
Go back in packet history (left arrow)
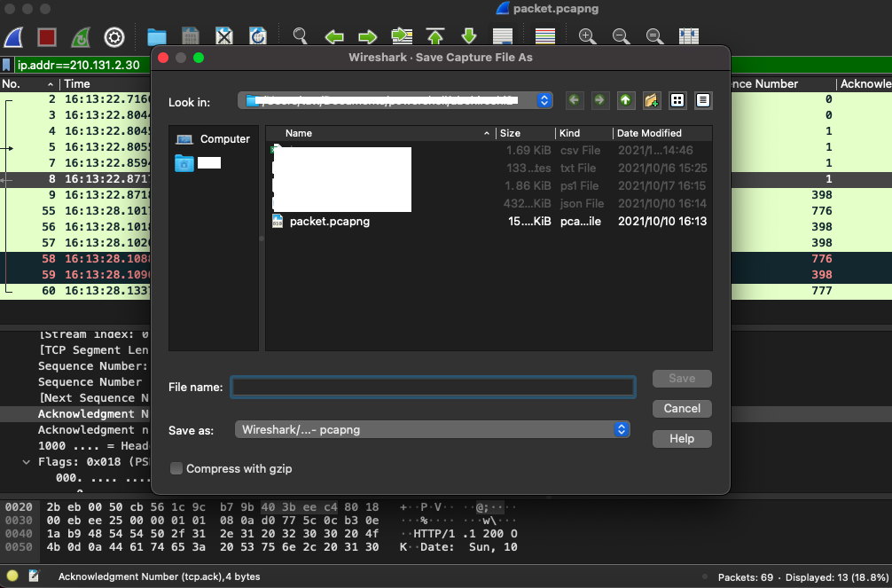(x=334, y=37)
